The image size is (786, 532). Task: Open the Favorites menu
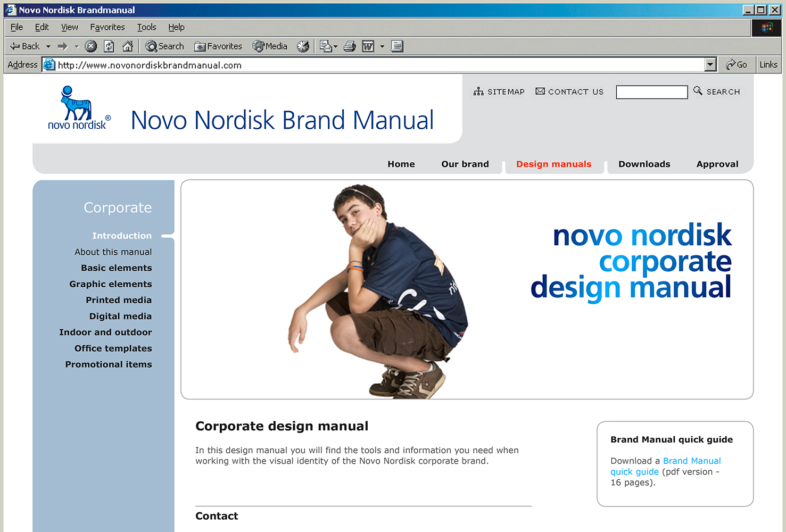(x=107, y=27)
